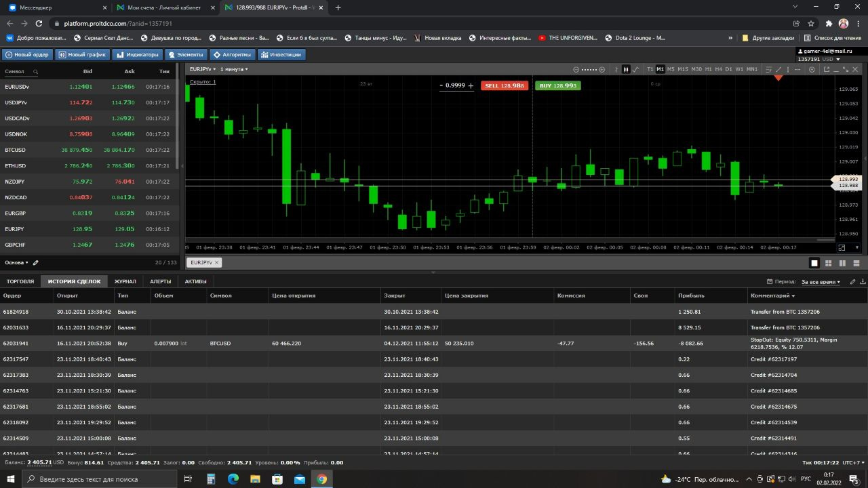Set timeframe to M5
The height and width of the screenshot is (488, 868).
(x=671, y=69)
